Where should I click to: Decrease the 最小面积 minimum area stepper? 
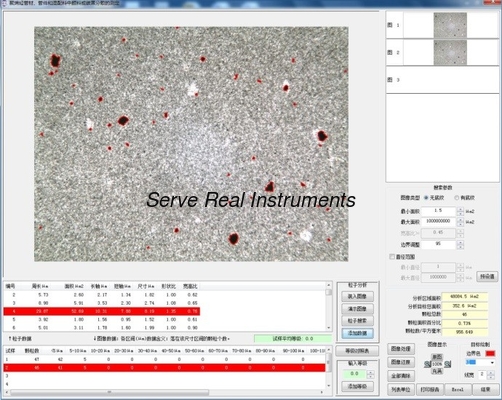pos(460,213)
